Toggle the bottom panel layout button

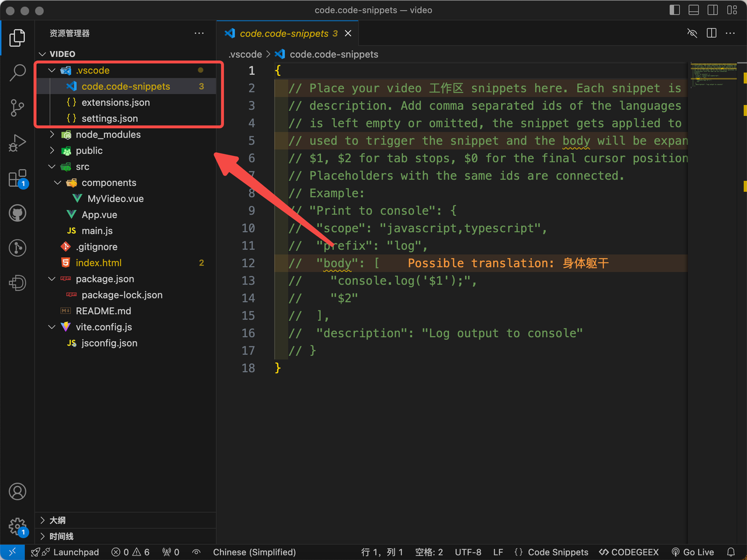(x=694, y=10)
